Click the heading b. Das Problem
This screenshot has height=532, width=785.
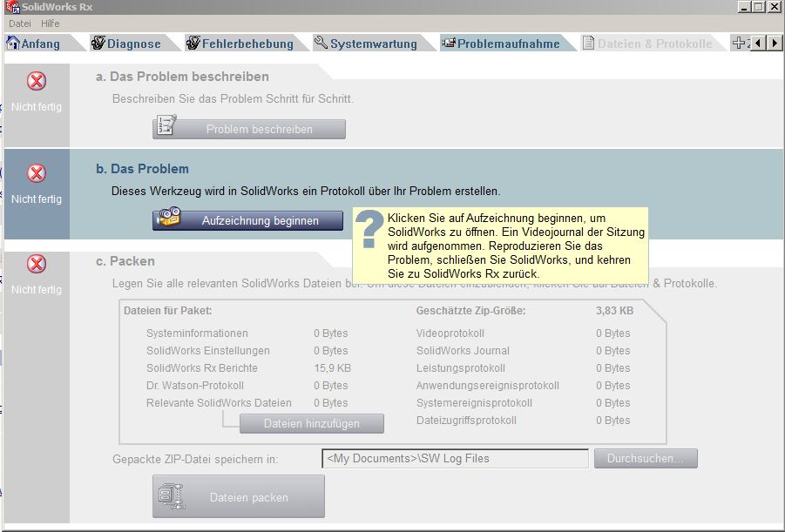142,169
